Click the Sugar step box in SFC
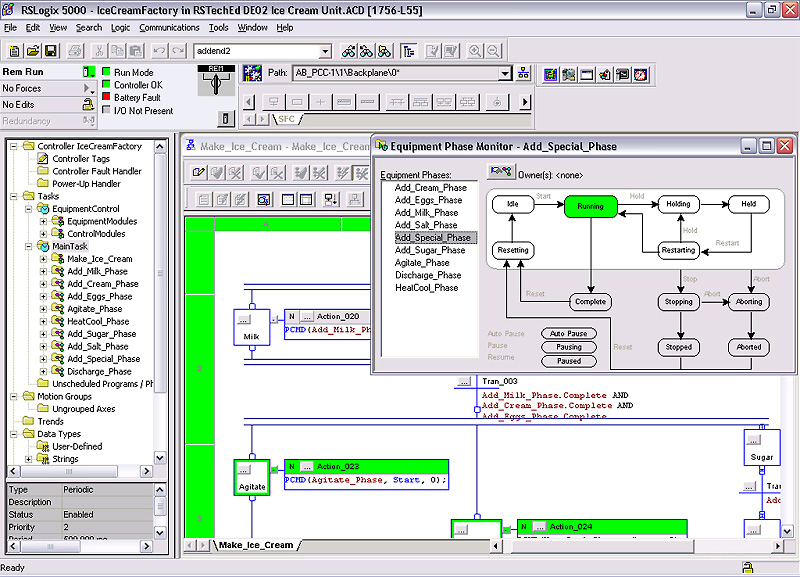 762,448
